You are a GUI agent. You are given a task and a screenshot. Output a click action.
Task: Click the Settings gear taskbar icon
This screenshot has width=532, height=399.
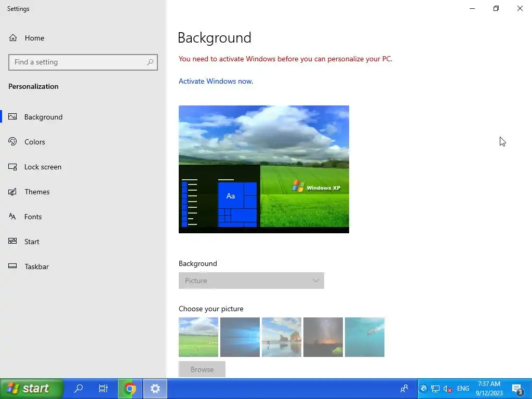[x=155, y=389]
